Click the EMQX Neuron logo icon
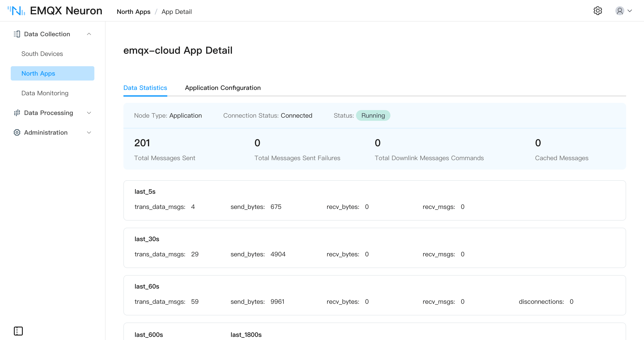 pyautogui.click(x=16, y=11)
